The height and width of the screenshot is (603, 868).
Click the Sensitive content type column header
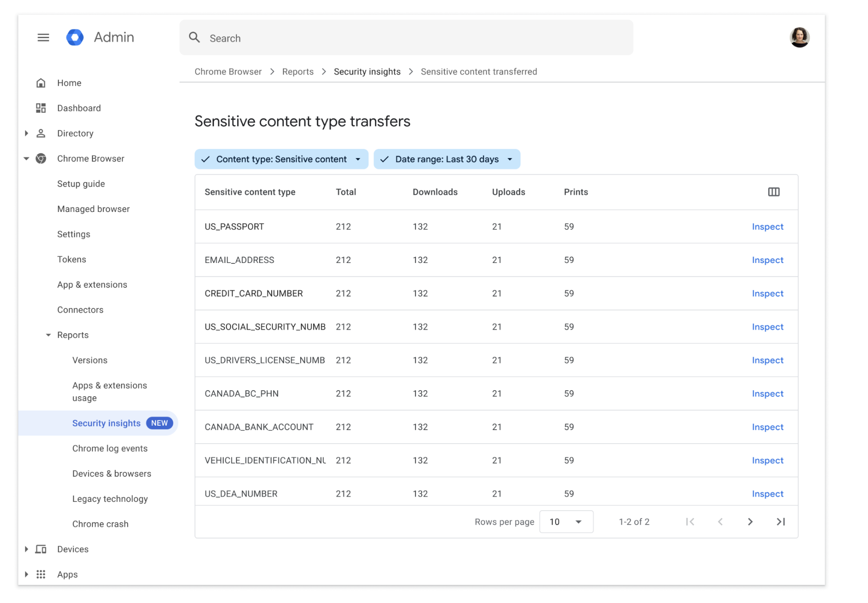point(250,192)
